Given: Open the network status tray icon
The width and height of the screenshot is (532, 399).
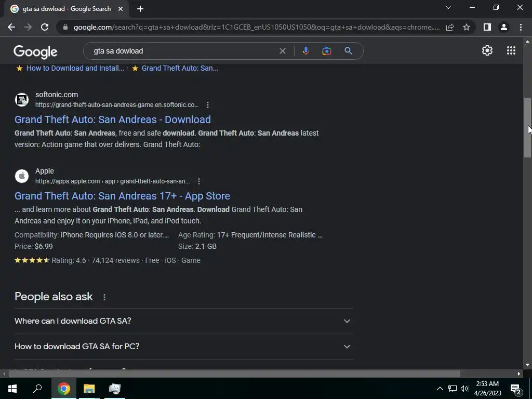Looking at the screenshot, I should [x=453, y=389].
